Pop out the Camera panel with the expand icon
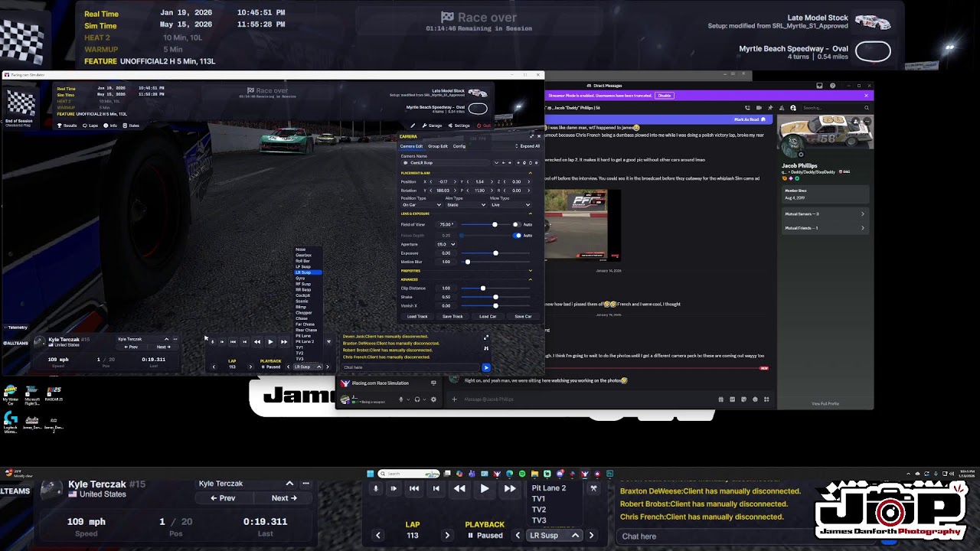 click(x=531, y=136)
